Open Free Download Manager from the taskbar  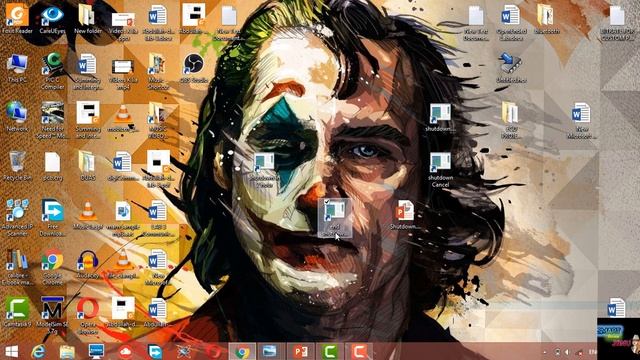point(155,351)
